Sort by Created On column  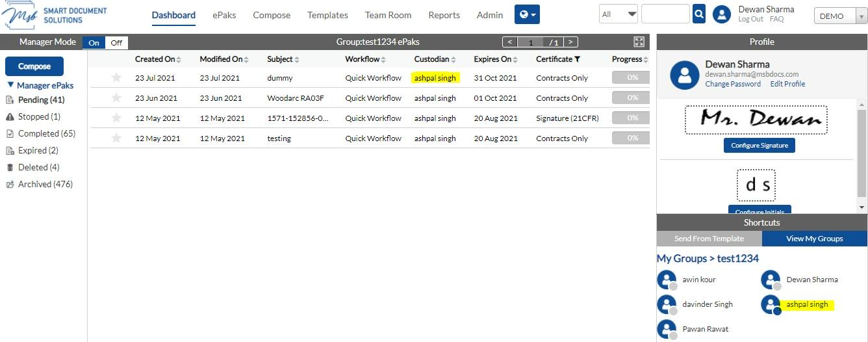click(158, 59)
